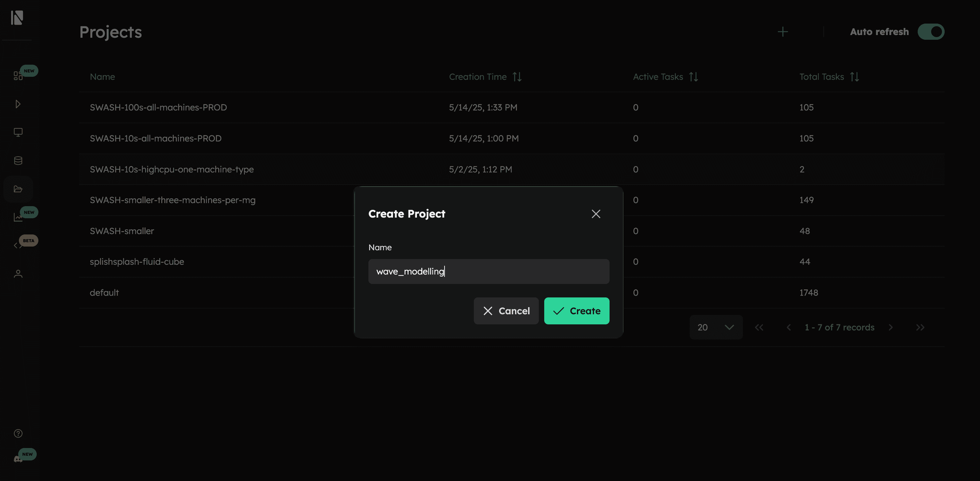The image size is (980, 481).
Task: Disable the Auto refresh toggle
Action: tap(931, 32)
